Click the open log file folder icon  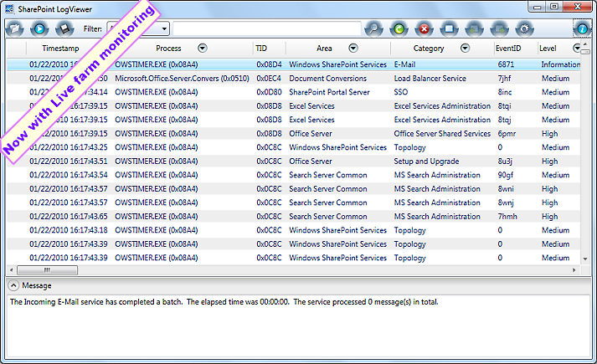[x=15, y=29]
